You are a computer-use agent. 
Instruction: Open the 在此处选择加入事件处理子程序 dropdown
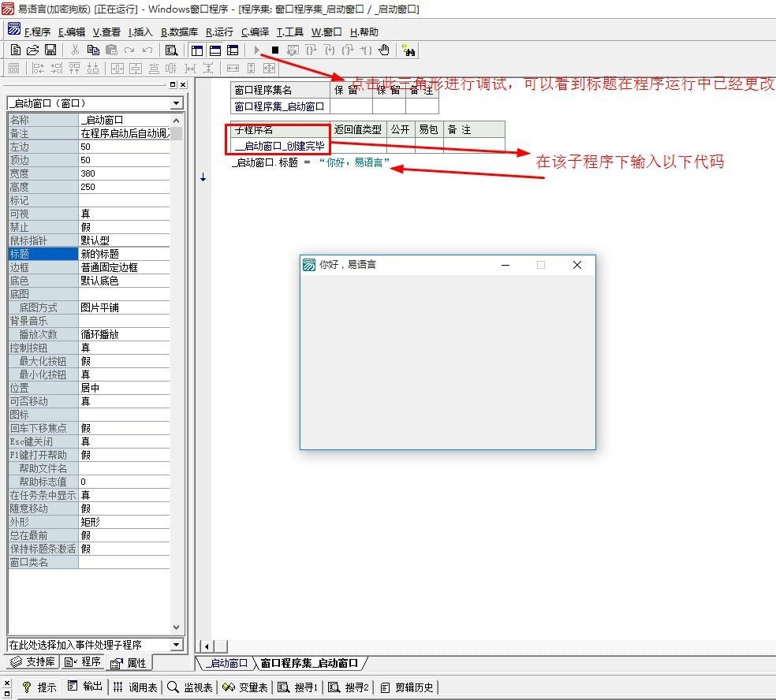pyautogui.click(x=176, y=645)
